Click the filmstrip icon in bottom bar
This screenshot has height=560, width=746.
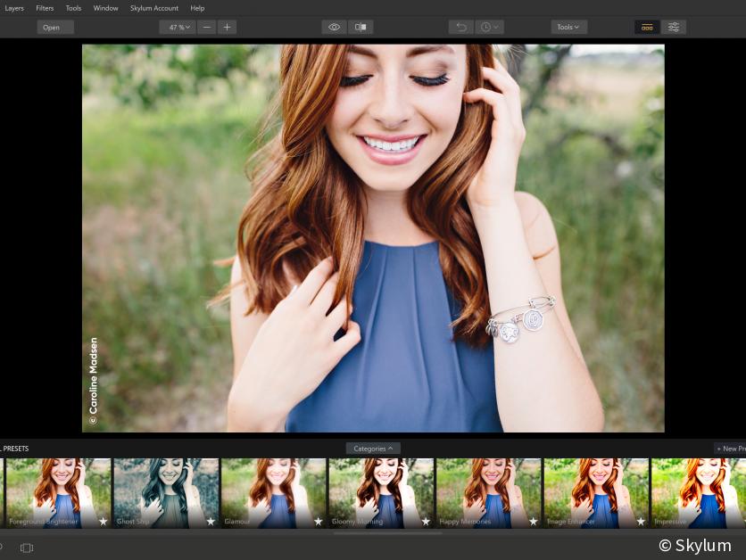point(26,548)
